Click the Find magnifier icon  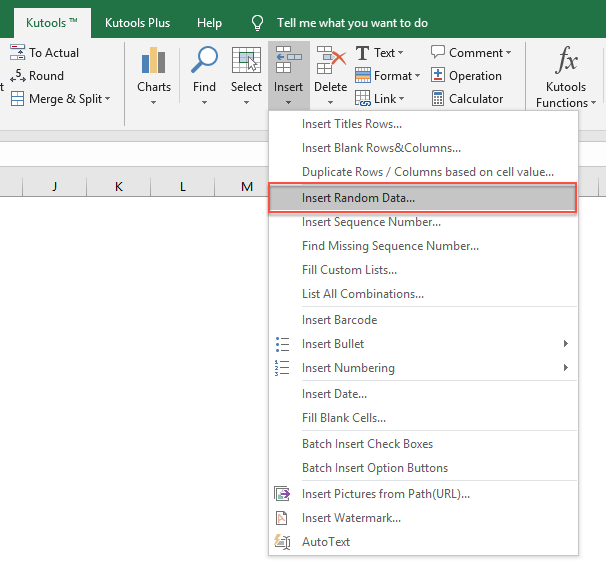(x=204, y=60)
